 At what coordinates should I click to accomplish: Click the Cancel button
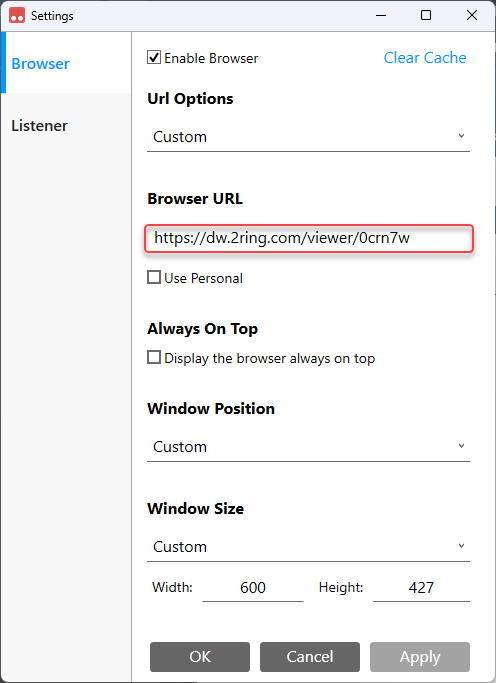[310, 656]
